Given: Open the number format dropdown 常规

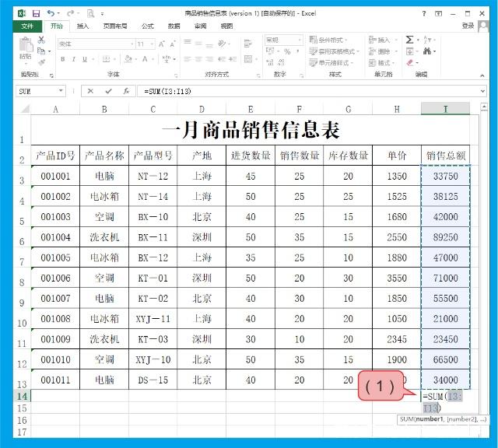Looking at the screenshot, I should point(300,40).
